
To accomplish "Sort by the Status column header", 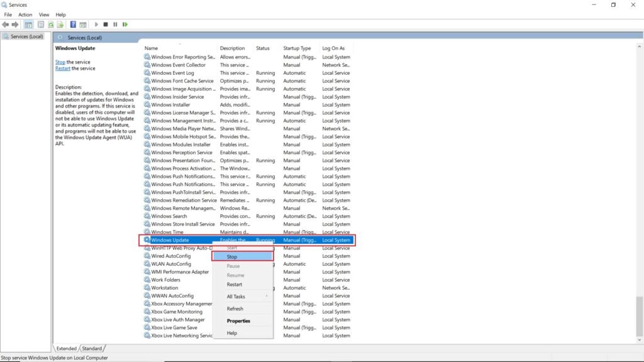I will tap(267, 48).
